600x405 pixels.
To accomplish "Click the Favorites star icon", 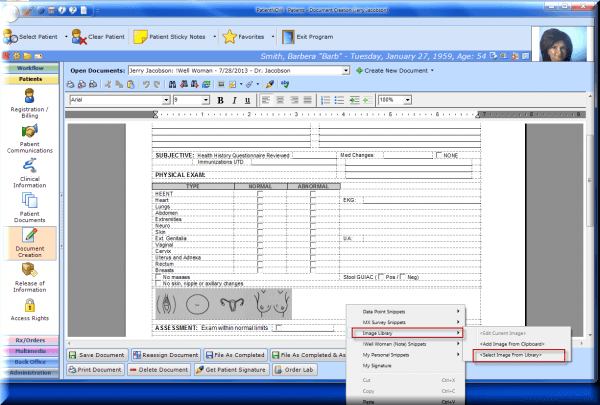I will click(229, 36).
